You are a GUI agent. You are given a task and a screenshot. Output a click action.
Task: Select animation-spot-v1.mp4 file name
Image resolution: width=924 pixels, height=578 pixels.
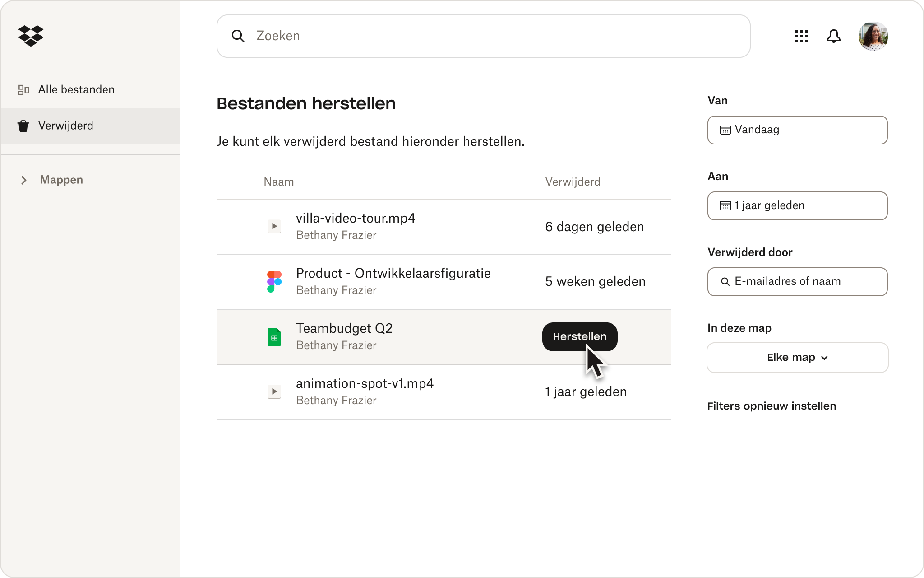[x=365, y=383]
